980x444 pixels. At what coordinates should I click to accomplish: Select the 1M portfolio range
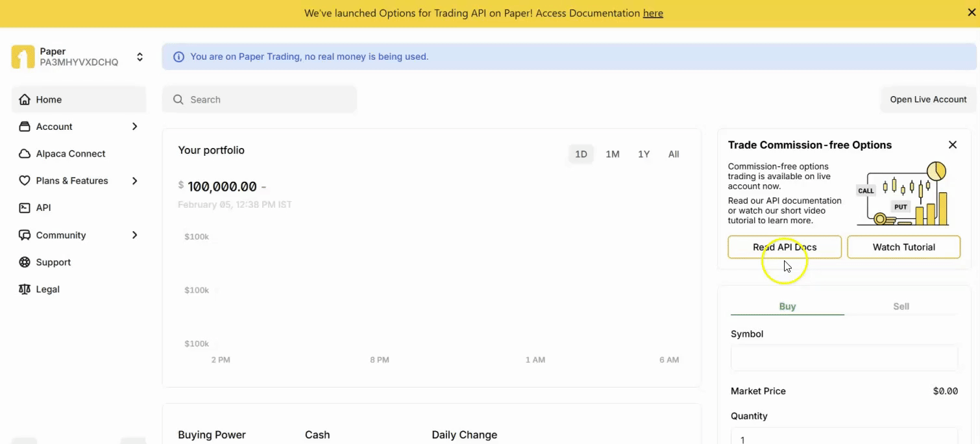[613, 154]
